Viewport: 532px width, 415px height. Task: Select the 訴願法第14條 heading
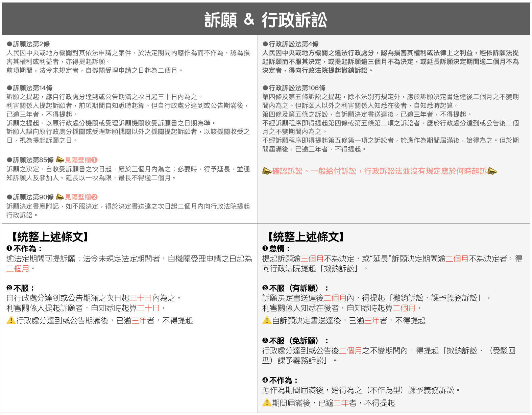(32, 88)
